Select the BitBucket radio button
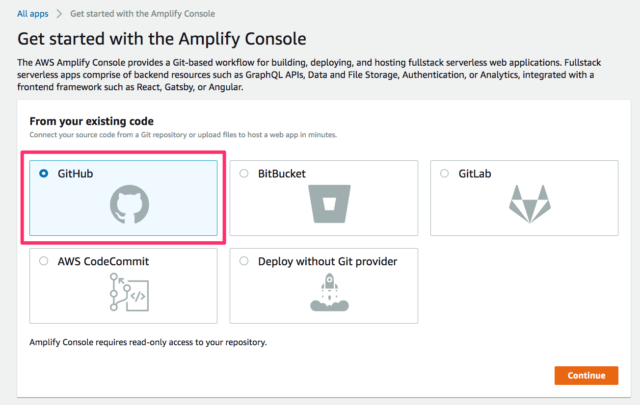Image resolution: width=640 pixels, height=405 pixels. click(244, 174)
